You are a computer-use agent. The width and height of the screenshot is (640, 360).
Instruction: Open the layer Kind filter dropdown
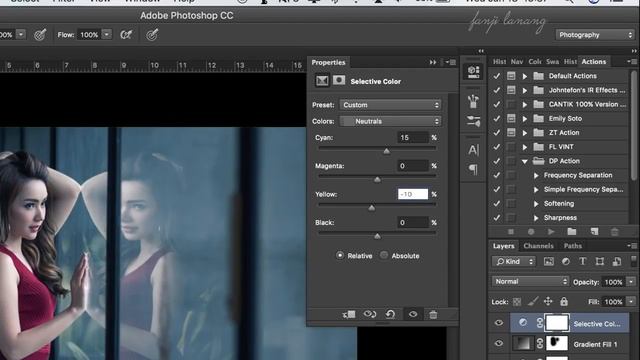[x=513, y=261]
